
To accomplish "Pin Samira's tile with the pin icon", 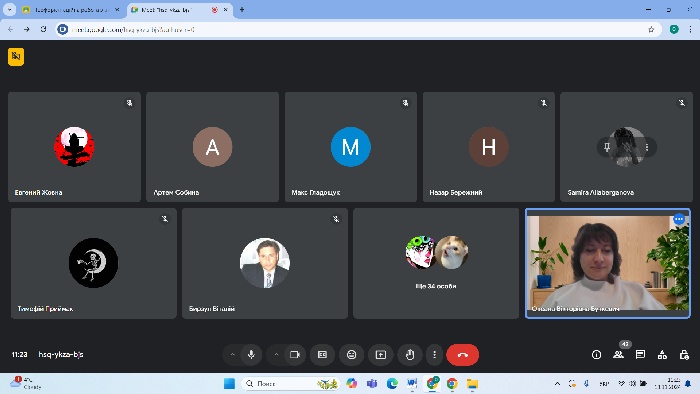I will (607, 147).
